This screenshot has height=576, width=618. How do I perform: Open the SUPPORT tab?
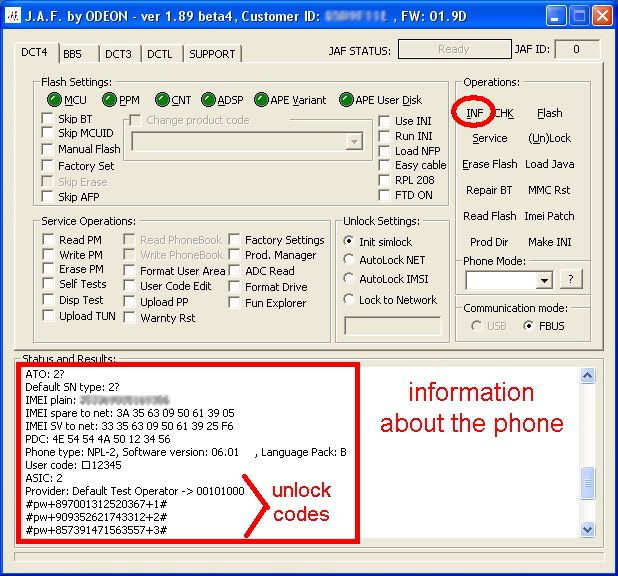pos(212,54)
